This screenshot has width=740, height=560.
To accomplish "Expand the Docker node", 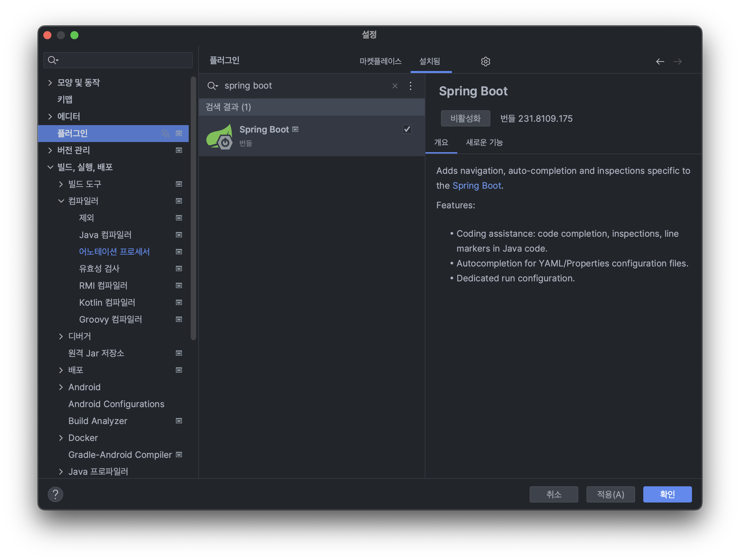I will point(61,438).
